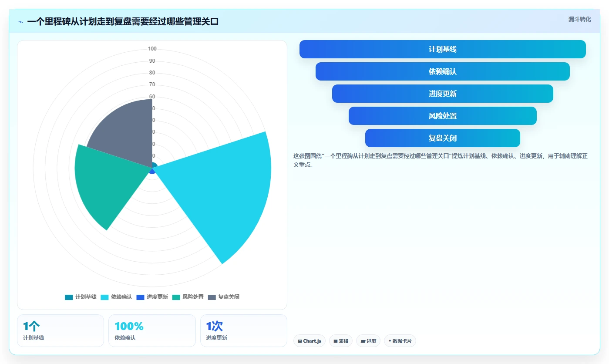609x364 pixels.
Task: Open the 100% 依赖确认 stat card
Action: tap(152, 330)
